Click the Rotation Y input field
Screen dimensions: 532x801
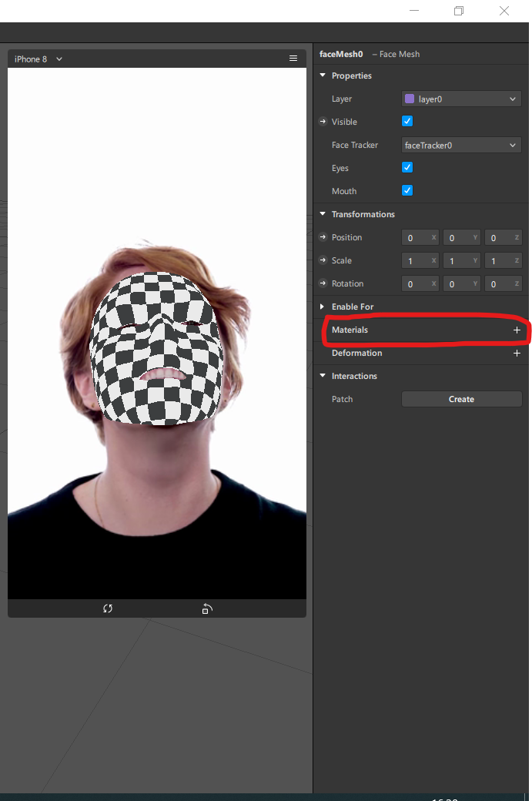click(461, 283)
